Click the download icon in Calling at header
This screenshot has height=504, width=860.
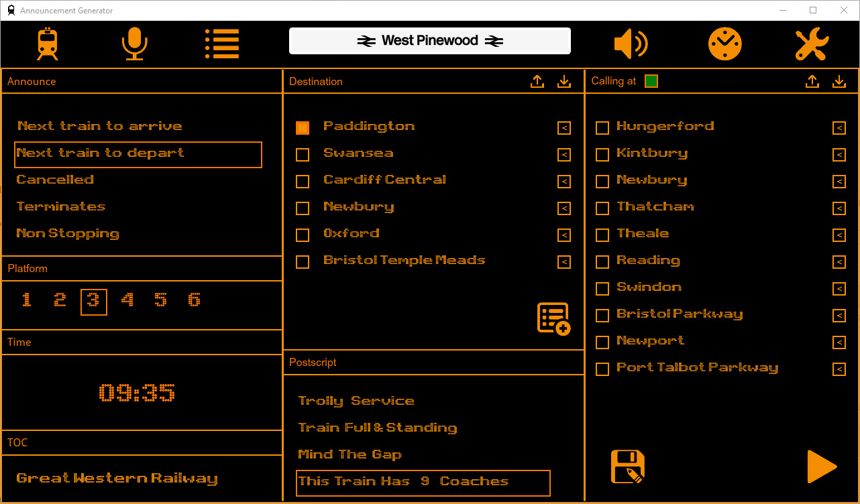(839, 81)
